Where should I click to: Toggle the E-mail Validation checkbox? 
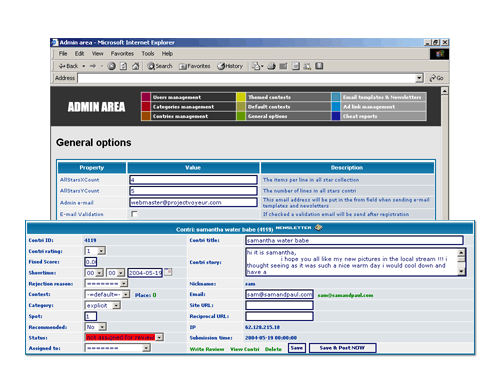pyautogui.click(x=134, y=214)
